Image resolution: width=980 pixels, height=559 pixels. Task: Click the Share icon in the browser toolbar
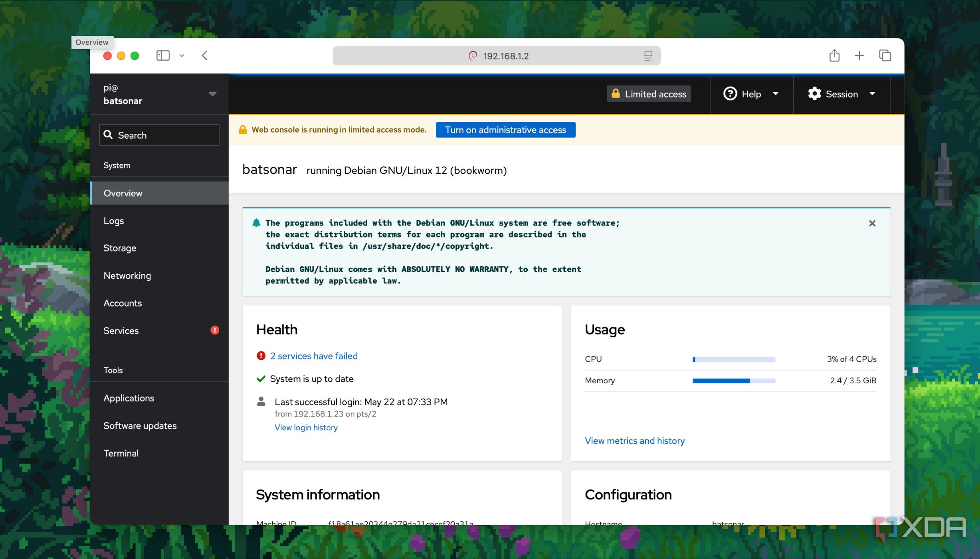point(834,55)
